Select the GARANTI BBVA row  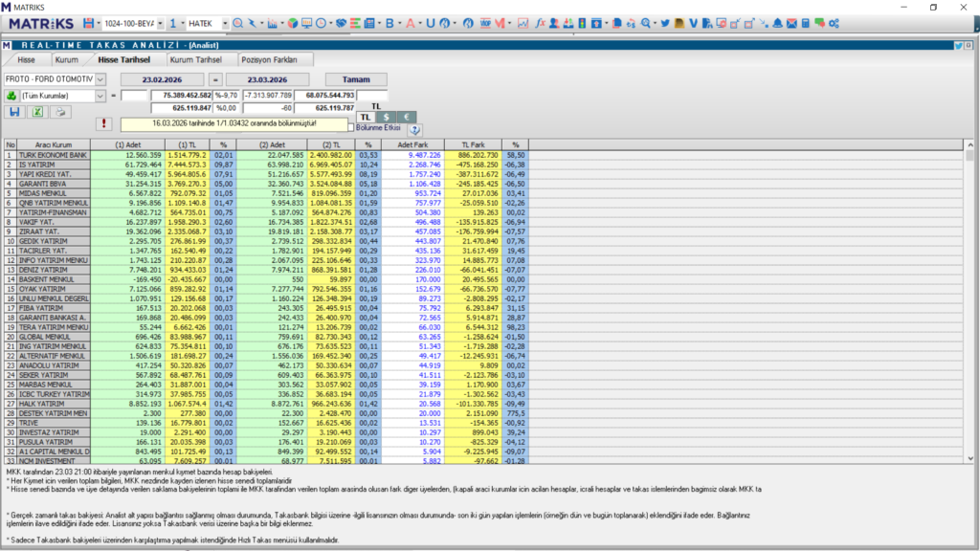(x=266, y=184)
